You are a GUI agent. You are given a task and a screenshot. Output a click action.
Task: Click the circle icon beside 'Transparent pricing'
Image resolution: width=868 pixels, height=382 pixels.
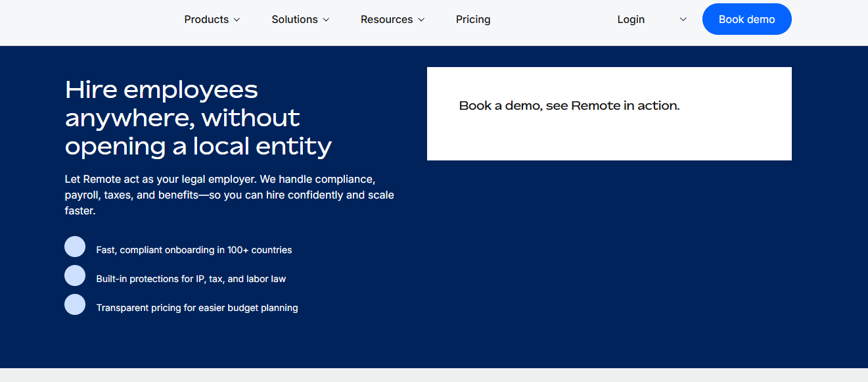pos(75,304)
